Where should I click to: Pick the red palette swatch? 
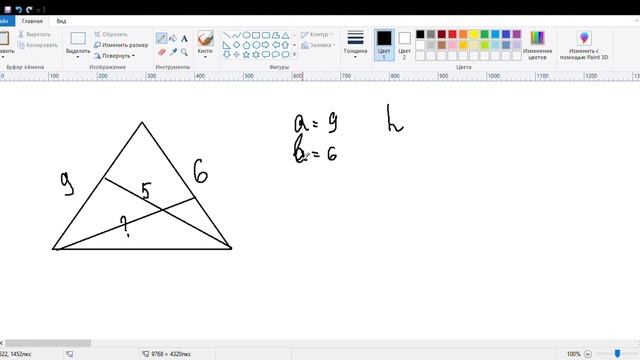click(452, 34)
